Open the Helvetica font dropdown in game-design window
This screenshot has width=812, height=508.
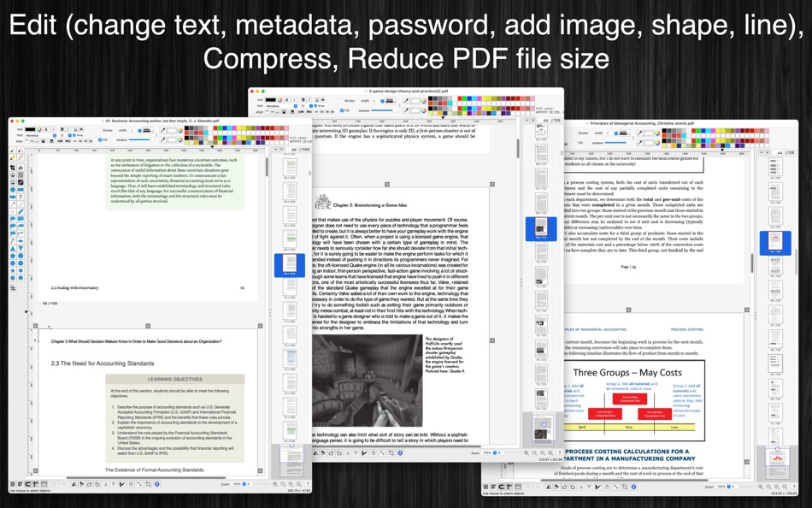point(280,106)
